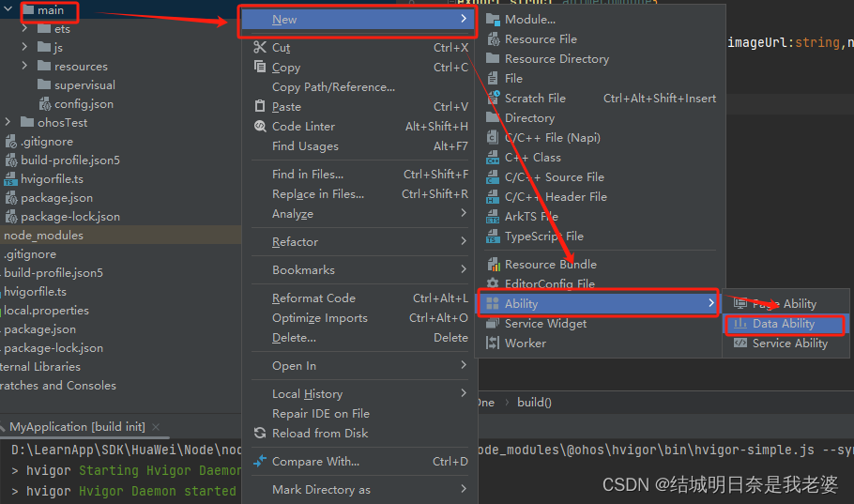The width and height of the screenshot is (854, 504).
Task: Click the build() breadcrumb
Action: click(x=534, y=402)
